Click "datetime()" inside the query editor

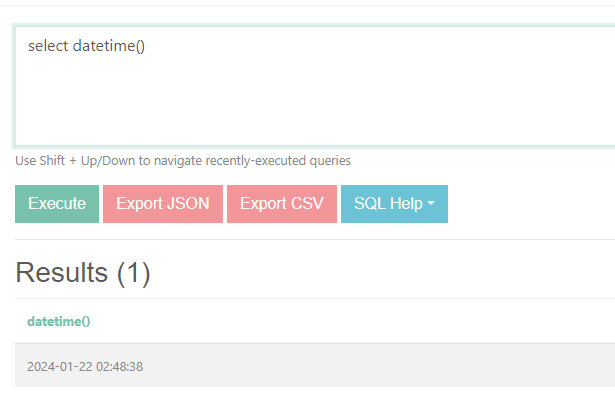coord(109,46)
